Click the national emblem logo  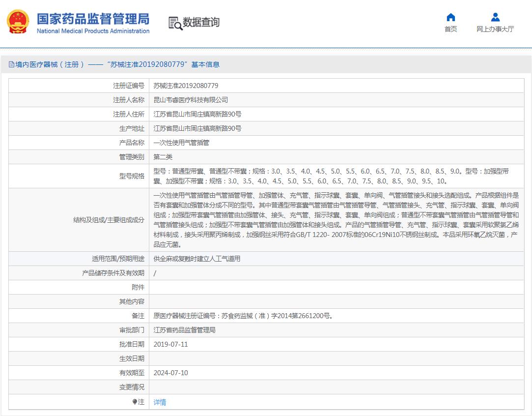pyautogui.click(x=18, y=22)
